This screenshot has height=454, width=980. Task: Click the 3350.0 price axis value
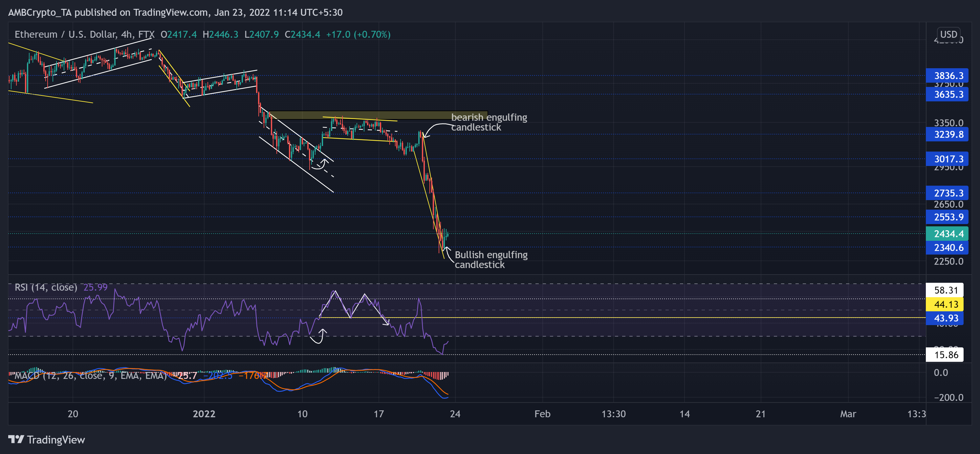click(948, 123)
